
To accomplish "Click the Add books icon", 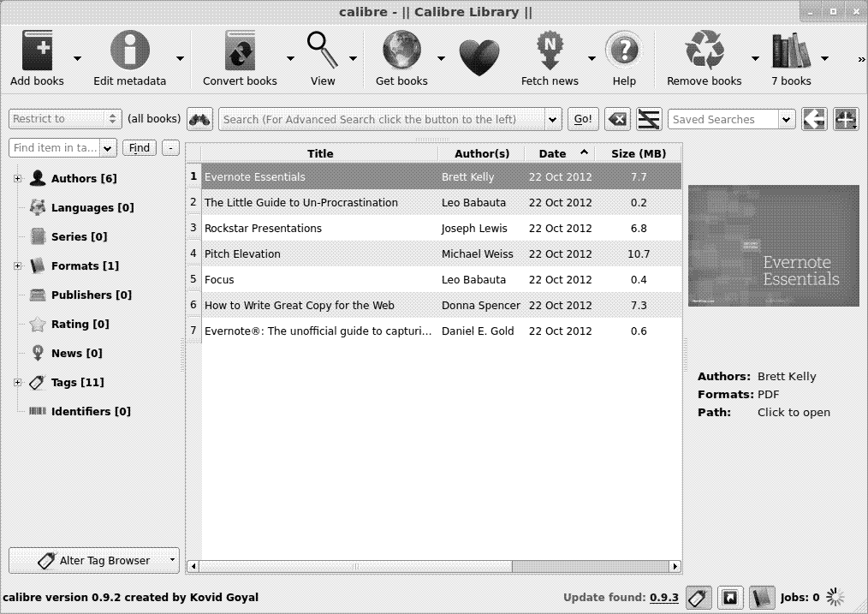I will click(37, 51).
